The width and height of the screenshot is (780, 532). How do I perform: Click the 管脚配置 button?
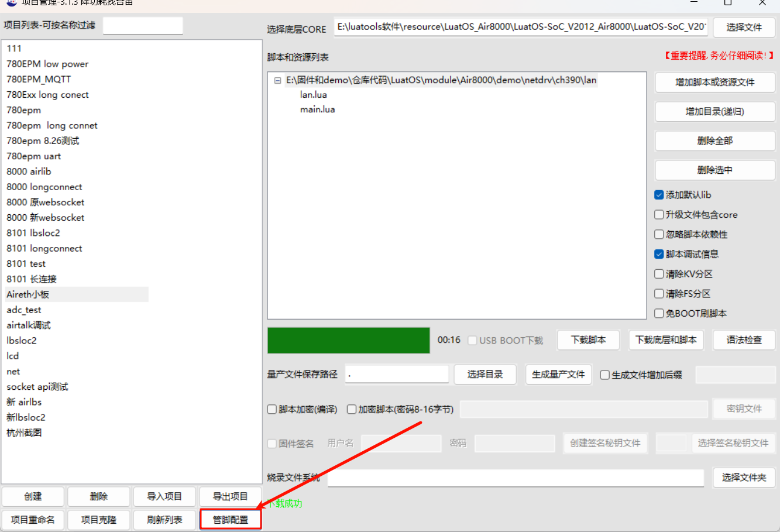coord(231,520)
